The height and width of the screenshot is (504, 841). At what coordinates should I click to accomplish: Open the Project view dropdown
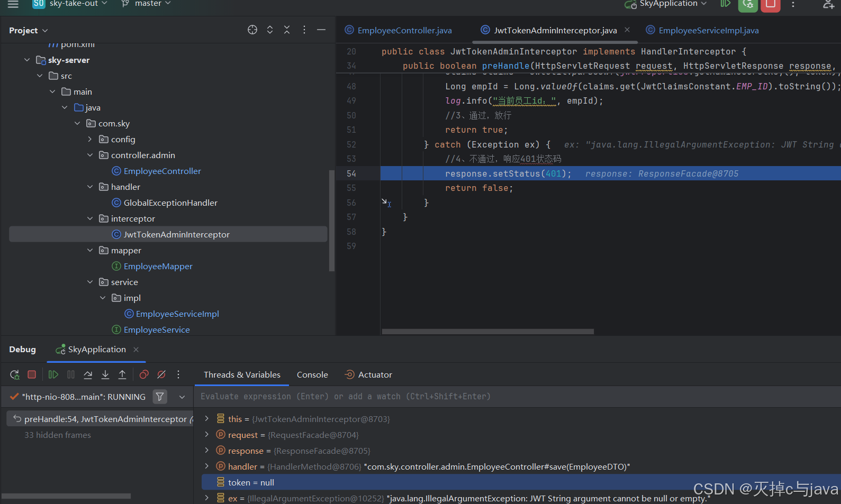point(28,30)
